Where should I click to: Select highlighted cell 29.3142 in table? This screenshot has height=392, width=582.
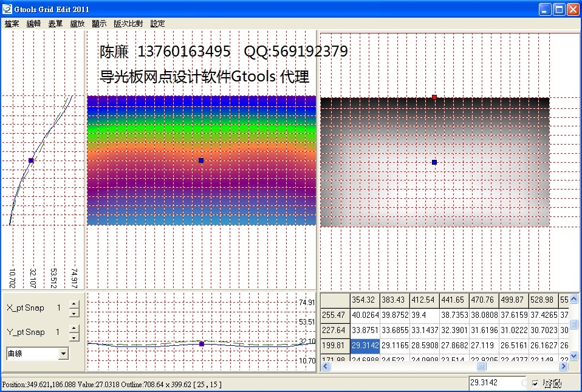click(365, 346)
